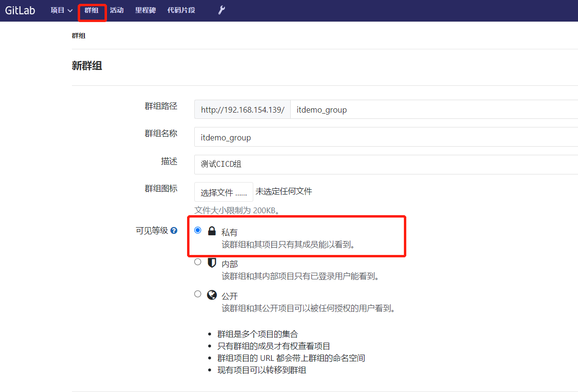Viewport: 578px width, 392px height.
Task: Click the 群组路径 field label
Action: click(161, 106)
